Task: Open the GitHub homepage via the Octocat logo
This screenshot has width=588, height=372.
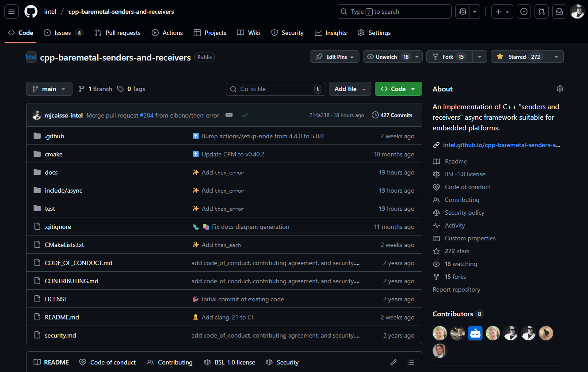Action: click(x=31, y=11)
